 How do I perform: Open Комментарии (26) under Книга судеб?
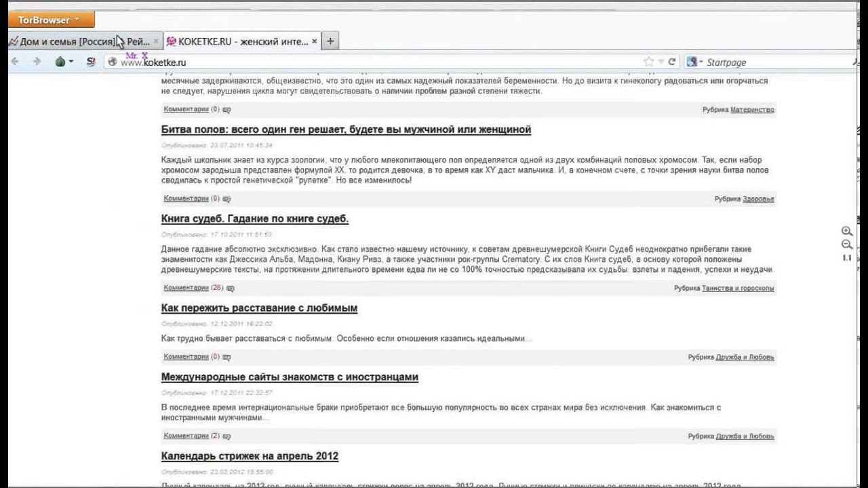193,288
